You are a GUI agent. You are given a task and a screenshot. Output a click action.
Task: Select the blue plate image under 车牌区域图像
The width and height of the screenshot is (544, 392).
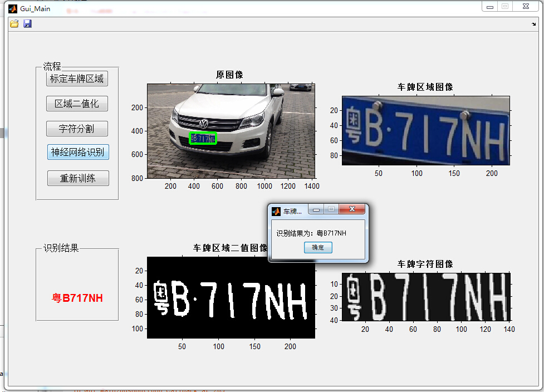coord(426,130)
